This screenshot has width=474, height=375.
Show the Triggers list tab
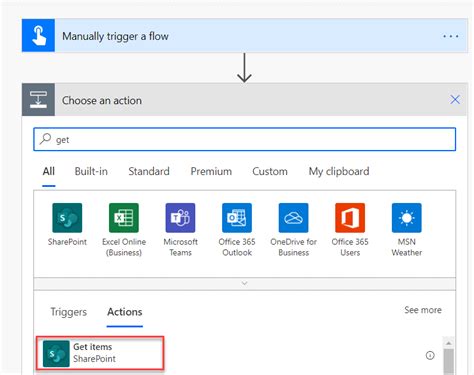pos(68,312)
